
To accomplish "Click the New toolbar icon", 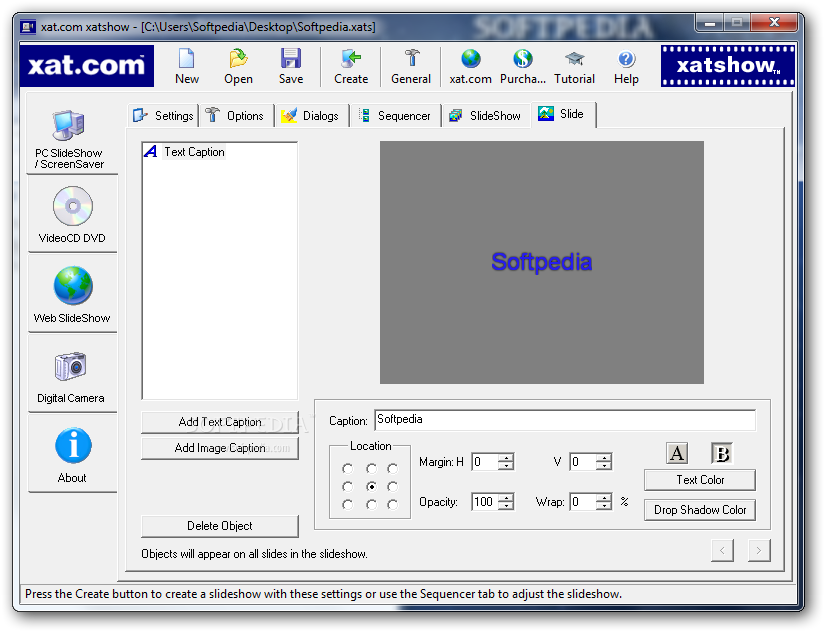I will coord(187,59).
